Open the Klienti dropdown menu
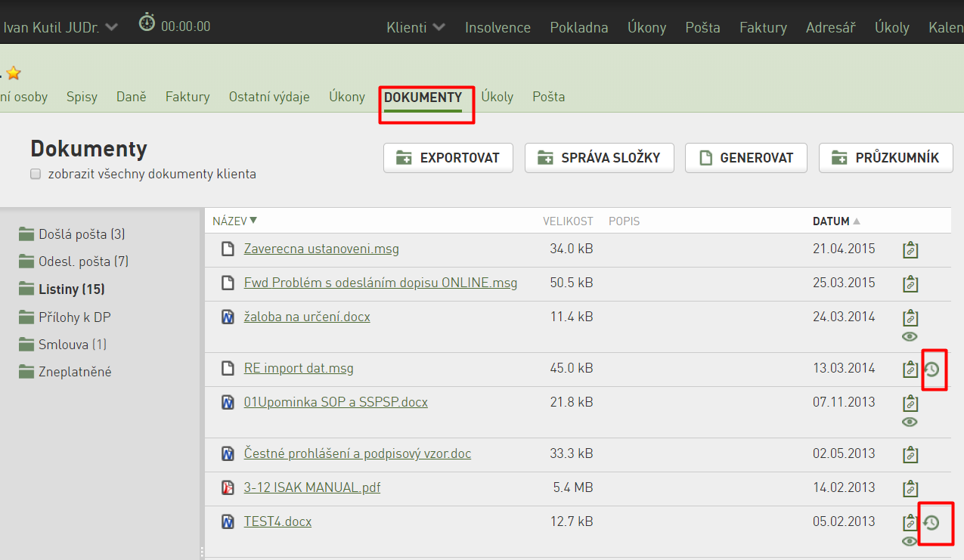Screen dimensions: 964x560 click(x=415, y=27)
